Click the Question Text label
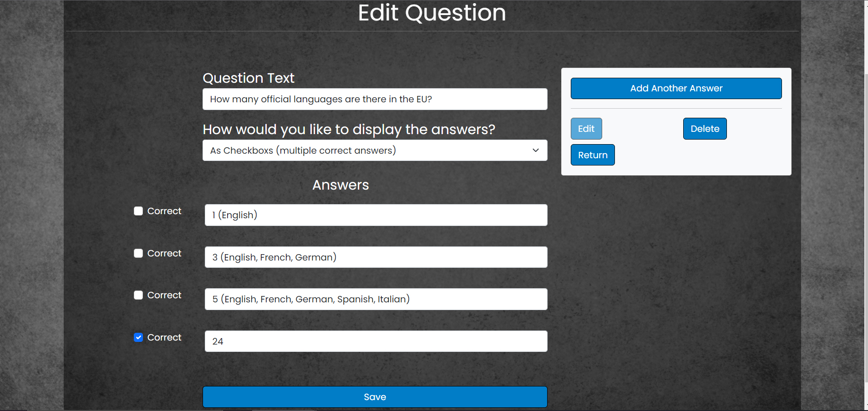The image size is (868, 411). [249, 78]
